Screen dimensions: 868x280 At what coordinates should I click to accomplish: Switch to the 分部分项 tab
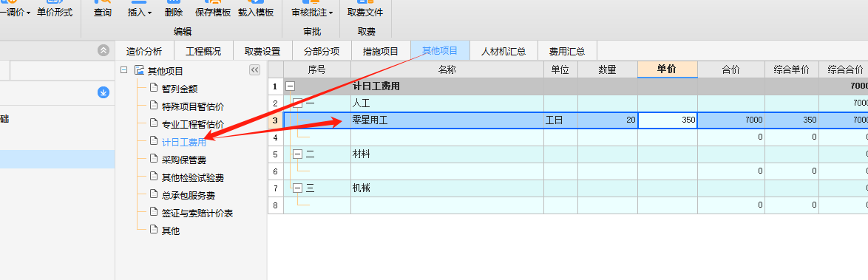(x=322, y=52)
